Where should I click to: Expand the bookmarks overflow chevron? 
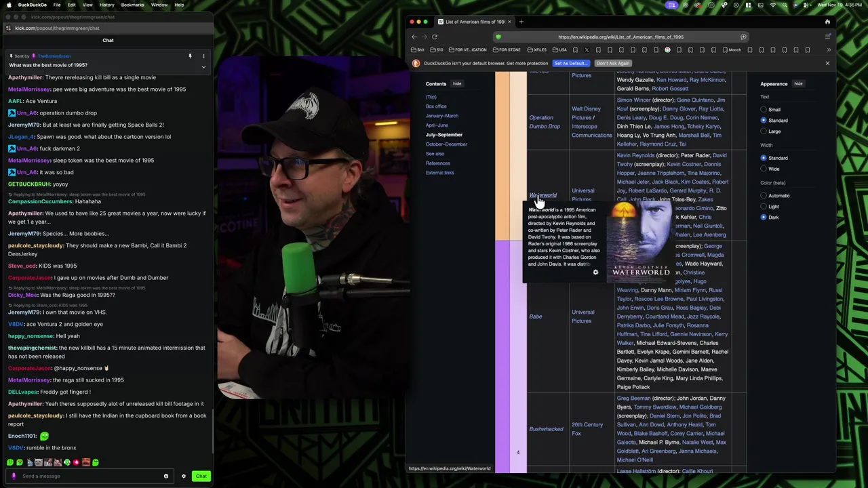pos(828,49)
